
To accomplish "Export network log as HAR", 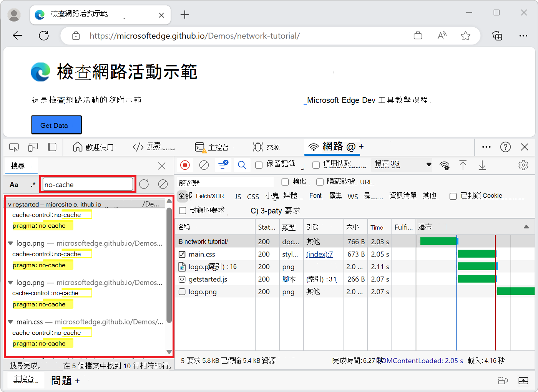I will click(482, 165).
